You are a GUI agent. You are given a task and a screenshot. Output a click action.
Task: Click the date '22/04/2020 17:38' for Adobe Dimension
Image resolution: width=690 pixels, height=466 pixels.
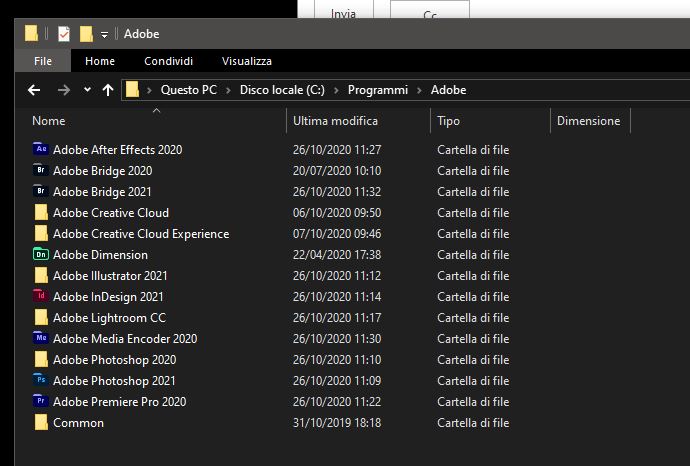point(337,255)
